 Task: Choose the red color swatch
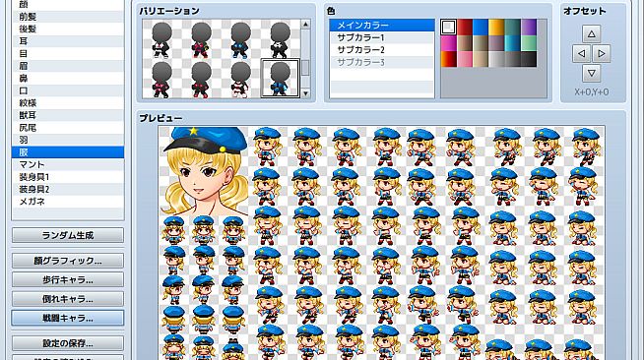(x=464, y=28)
